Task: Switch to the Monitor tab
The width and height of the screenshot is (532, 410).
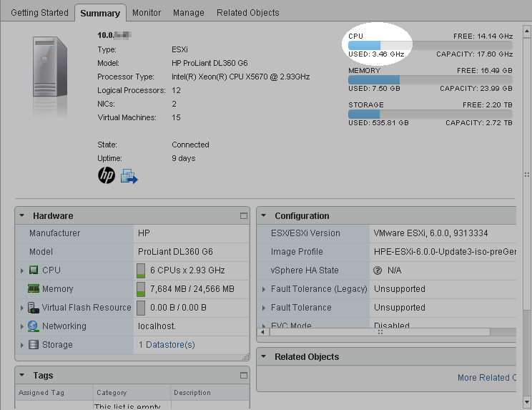Action: [x=147, y=13]
